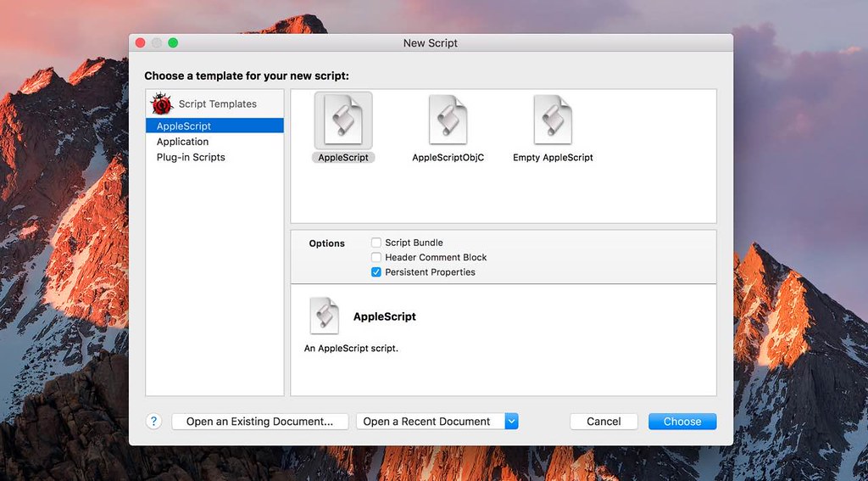Click the Cancel button
The image size is (868, 481).
click(x=604, y=421)
